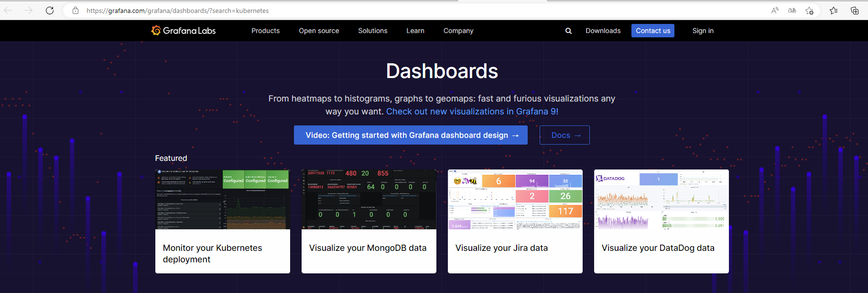Click the Dashboards page heading

442,71
